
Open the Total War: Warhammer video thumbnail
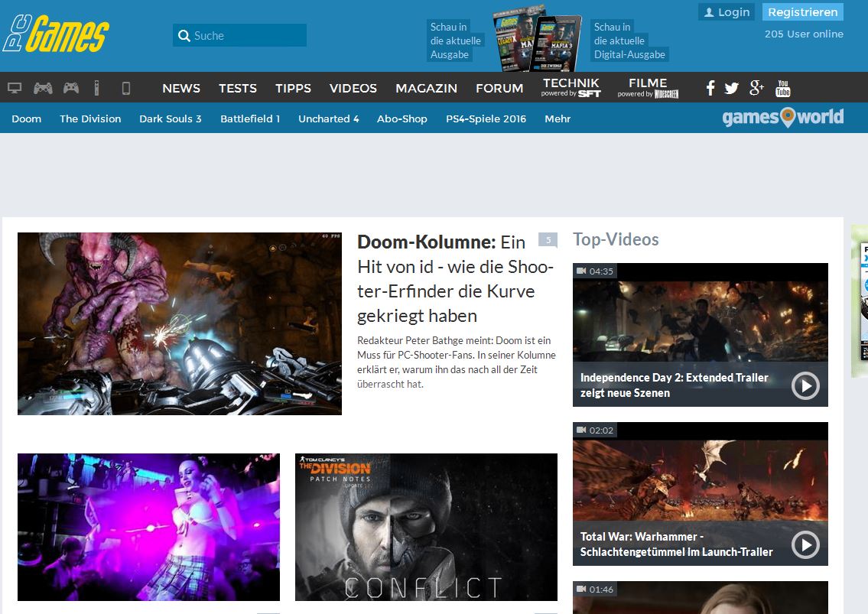click(x=701, y=494)
